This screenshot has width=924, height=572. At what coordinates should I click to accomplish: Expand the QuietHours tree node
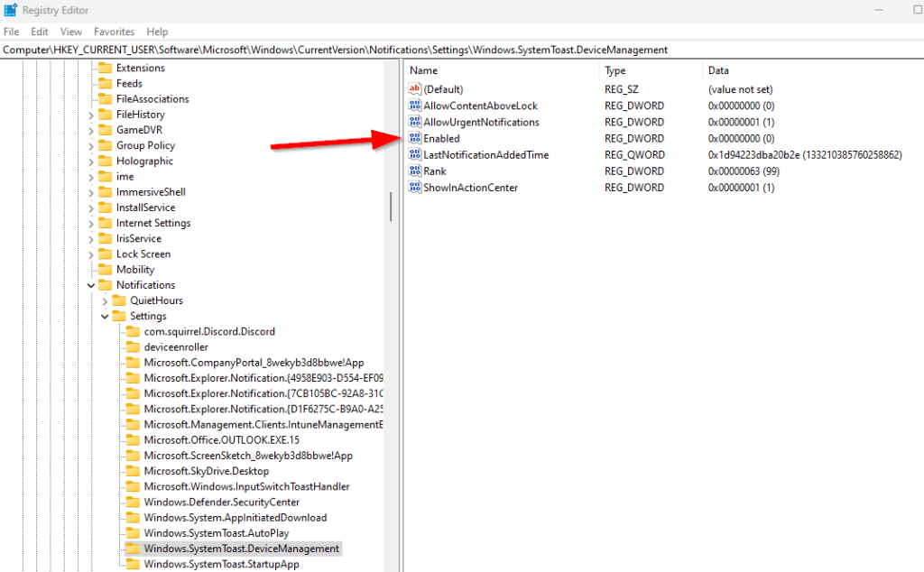coord(105,300)
